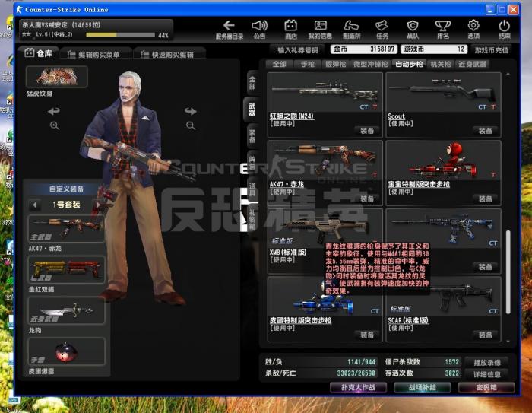This screenshot has width=532, height=413.
Task: Rotate character left with curved arrow
Action: 54,111
